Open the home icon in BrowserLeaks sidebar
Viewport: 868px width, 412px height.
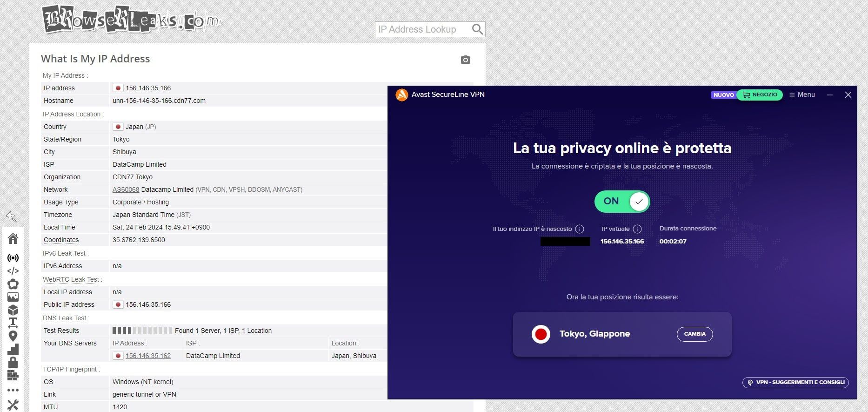click(13, 239)
